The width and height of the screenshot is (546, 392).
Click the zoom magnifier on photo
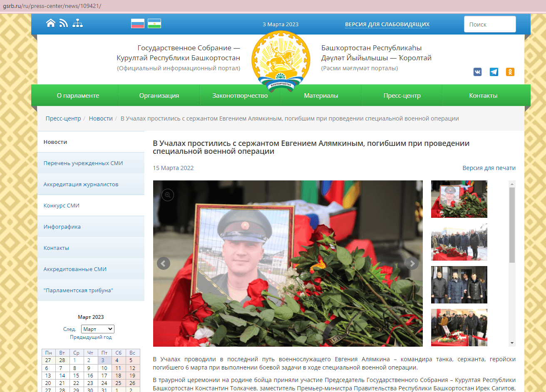[167, 195]
